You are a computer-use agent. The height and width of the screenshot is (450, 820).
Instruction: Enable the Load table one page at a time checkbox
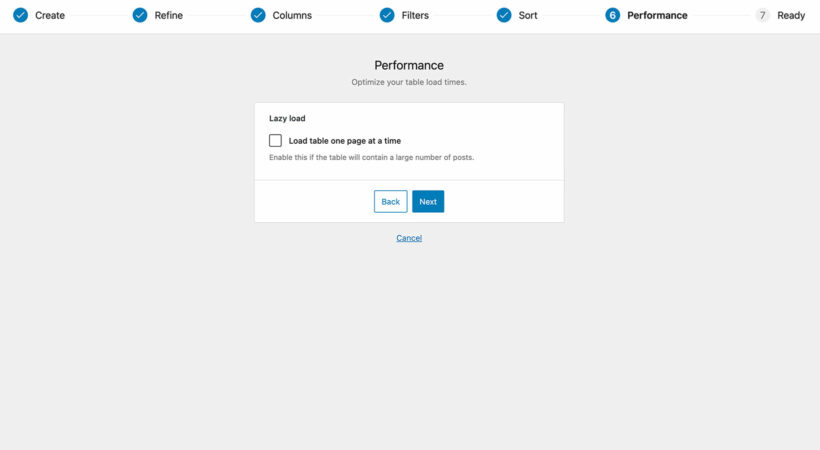[x=275, y=140]
